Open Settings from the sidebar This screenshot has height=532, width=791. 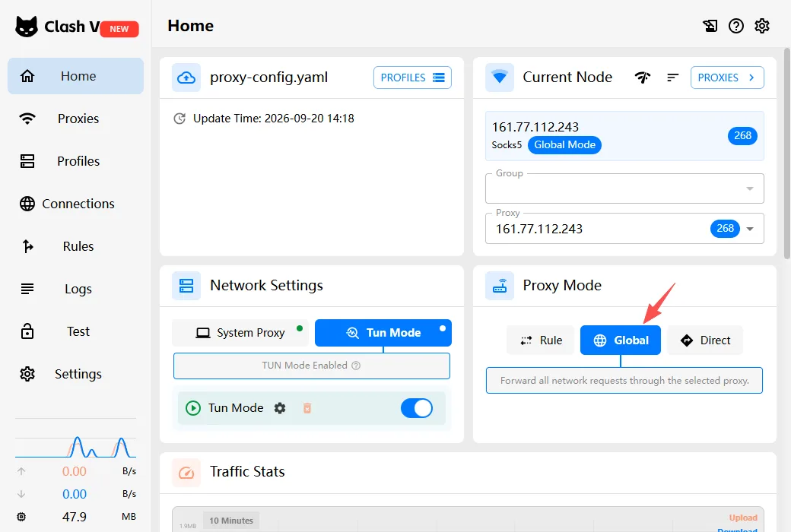[75, 374]
